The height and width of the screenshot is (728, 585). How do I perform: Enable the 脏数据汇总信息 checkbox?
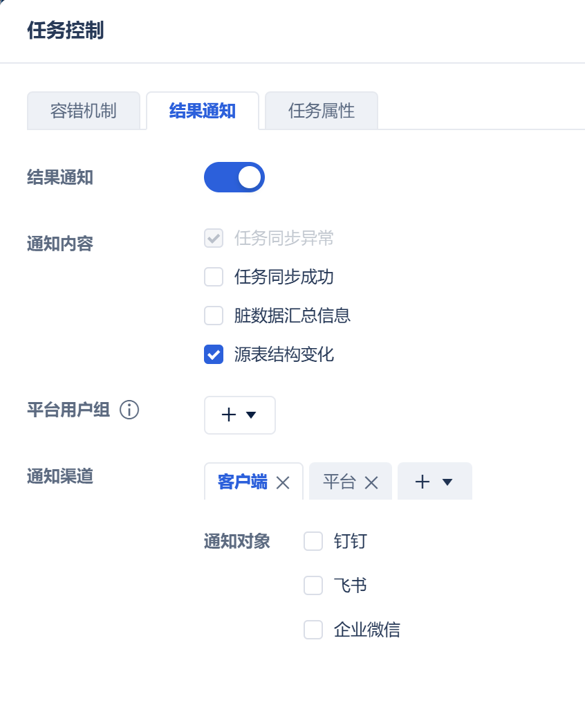click(x=214, y=316)
